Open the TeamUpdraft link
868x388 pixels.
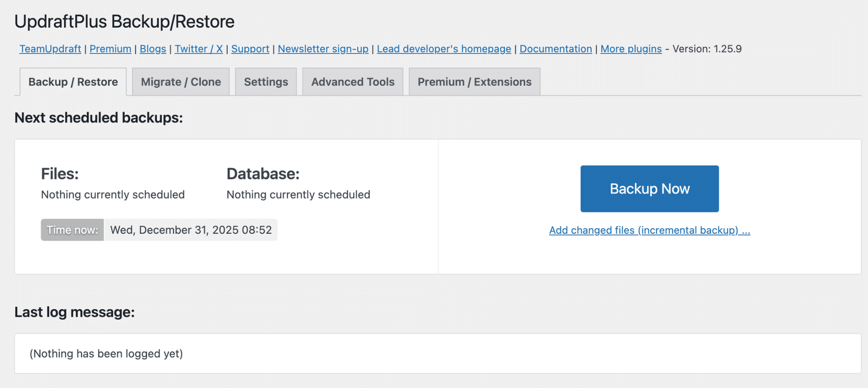point(50,49)
